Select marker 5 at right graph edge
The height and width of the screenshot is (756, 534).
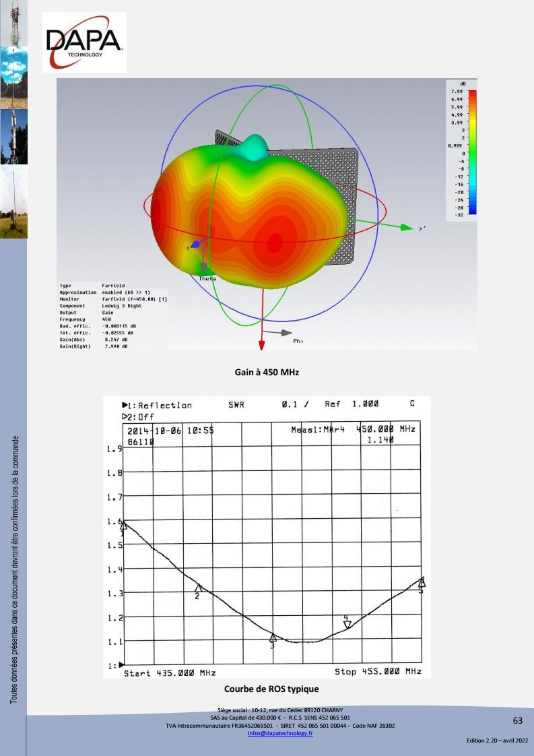click(422, 582)
